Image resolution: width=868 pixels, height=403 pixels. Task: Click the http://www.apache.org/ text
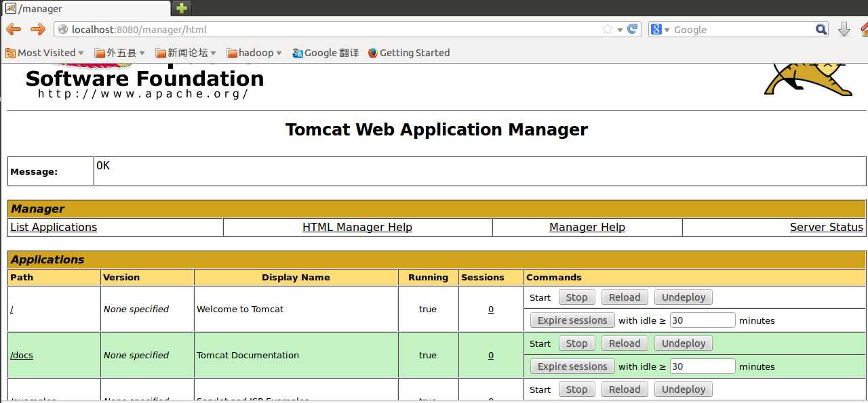point(144,93)
